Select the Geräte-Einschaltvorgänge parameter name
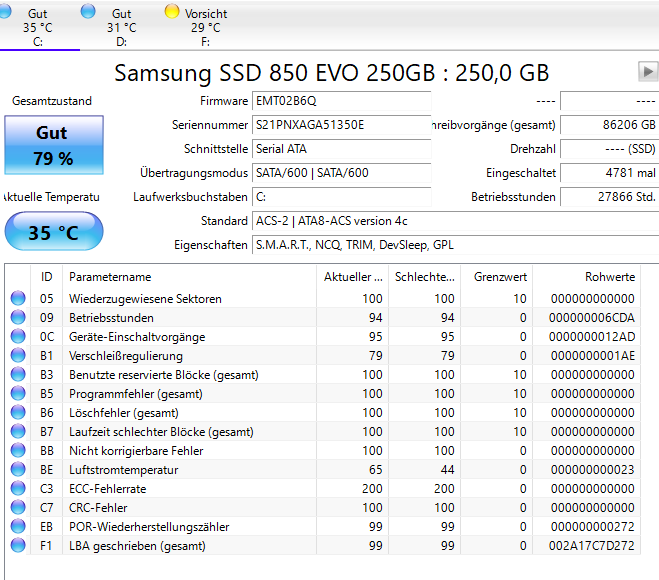This screenshot has height=580, width=659. point(137,337)
